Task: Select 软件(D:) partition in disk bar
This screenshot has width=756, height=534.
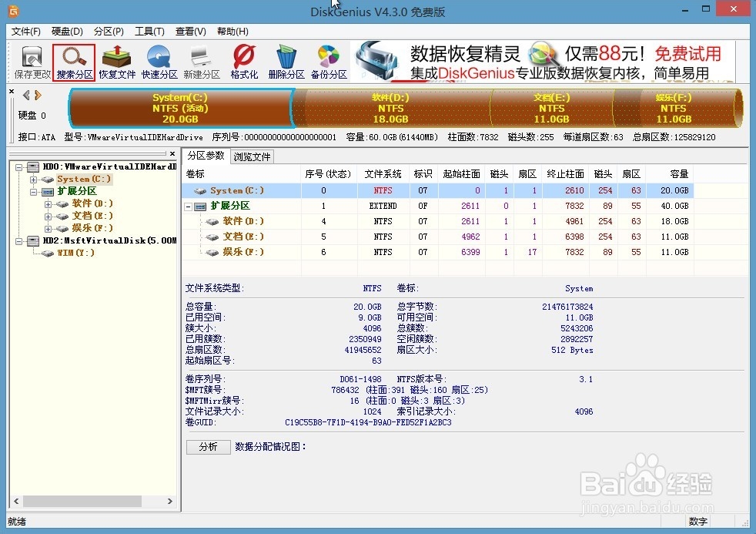Action: tap(390, 108)
